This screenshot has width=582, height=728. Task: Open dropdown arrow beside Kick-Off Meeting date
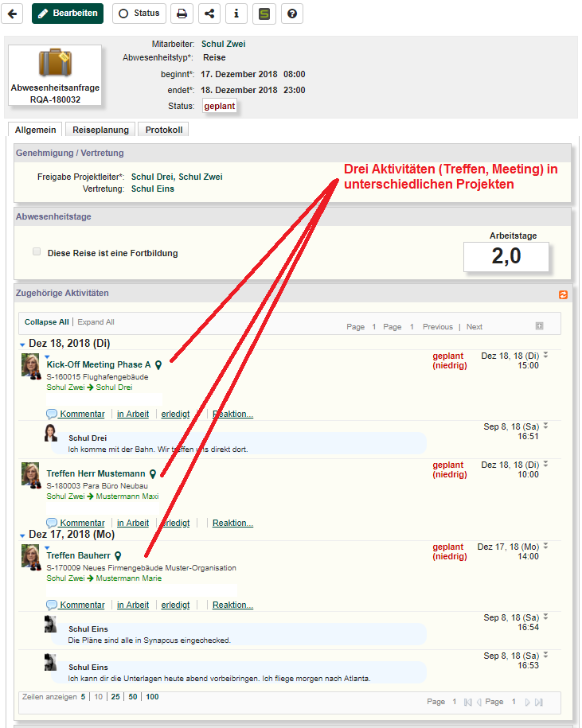pyautogui.click(x=545, y=355)
